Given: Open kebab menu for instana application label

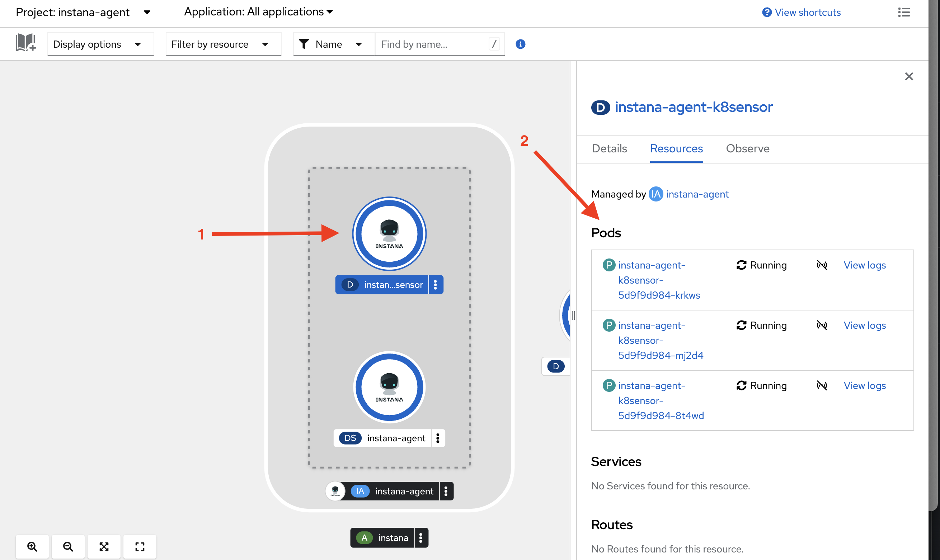Looking at the screenshot, I should coord(421,538).
